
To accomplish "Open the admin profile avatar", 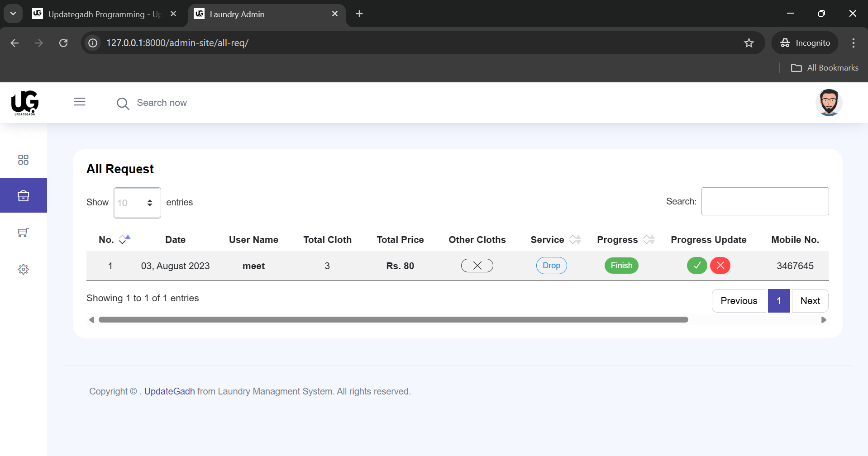I will 829,102.
